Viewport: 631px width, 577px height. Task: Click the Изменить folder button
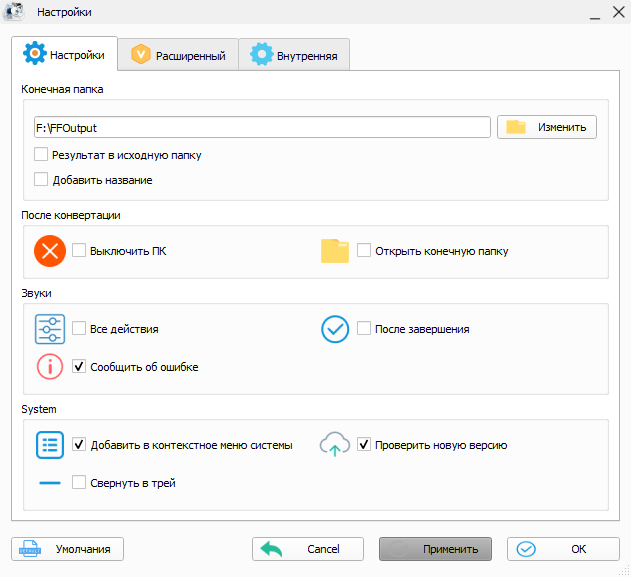(546, 127)
